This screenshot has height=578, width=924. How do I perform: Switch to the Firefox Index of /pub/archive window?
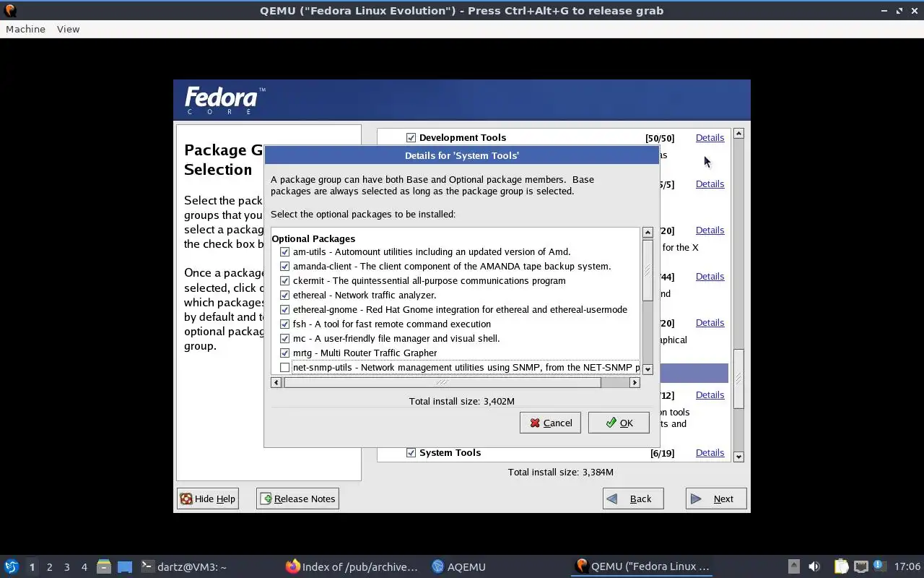pyautogui.click(x=352, y=566)
